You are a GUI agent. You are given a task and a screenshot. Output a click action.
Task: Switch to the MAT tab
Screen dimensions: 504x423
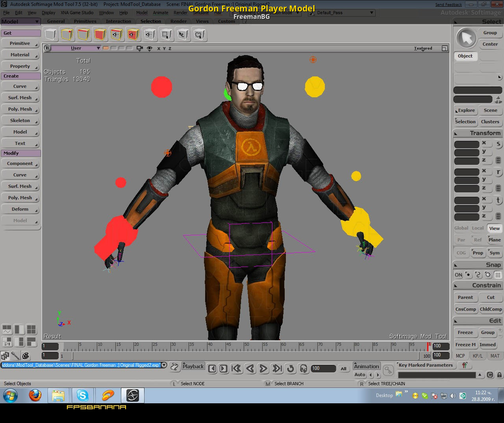495,356
